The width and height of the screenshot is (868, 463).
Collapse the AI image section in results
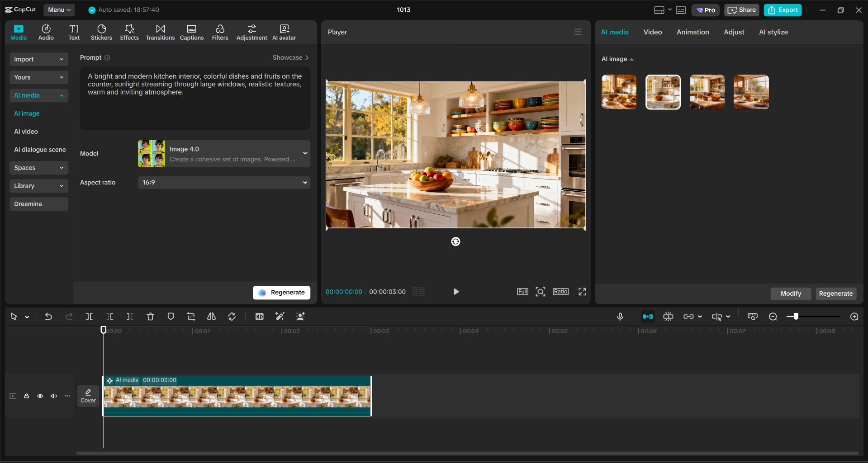point(632,59)
